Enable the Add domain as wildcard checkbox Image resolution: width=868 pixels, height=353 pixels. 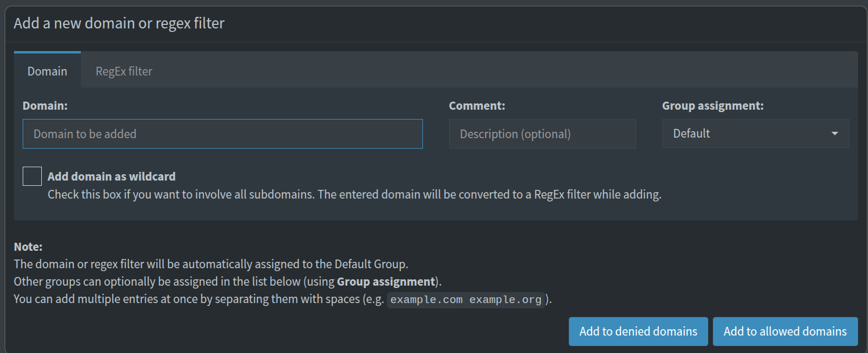coord(32,176)
